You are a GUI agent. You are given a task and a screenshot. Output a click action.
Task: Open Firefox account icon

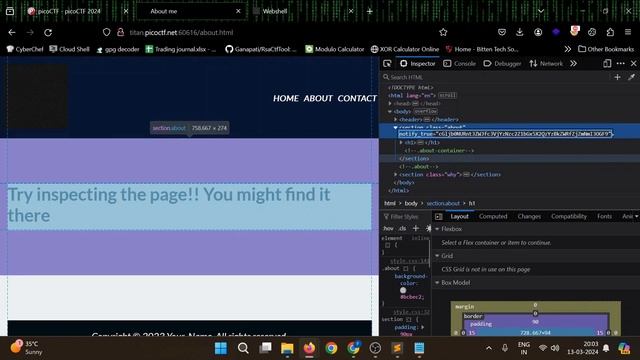click(538, 32)
